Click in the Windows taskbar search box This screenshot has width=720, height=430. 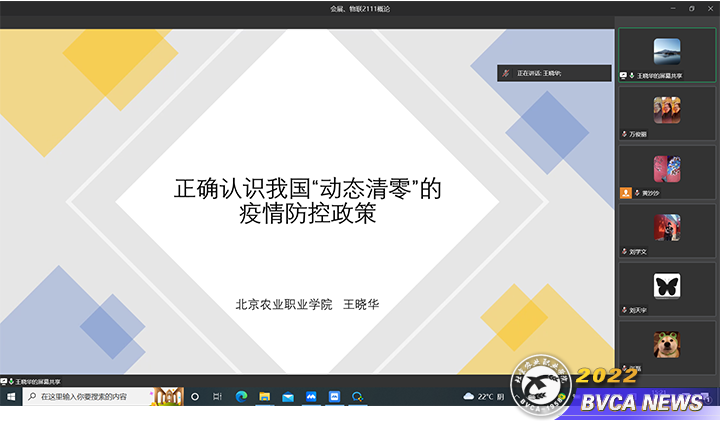[x=90, y=397]
